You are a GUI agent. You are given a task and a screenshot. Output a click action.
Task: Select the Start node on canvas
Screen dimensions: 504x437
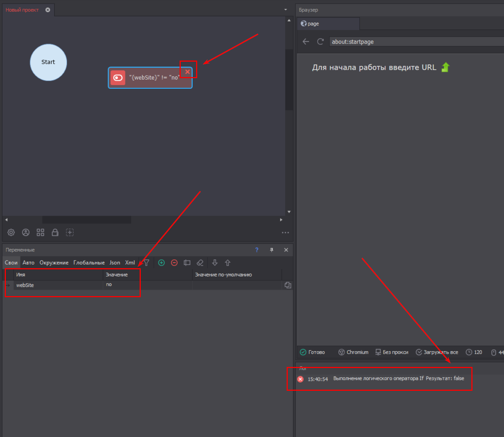pos(48,62)
